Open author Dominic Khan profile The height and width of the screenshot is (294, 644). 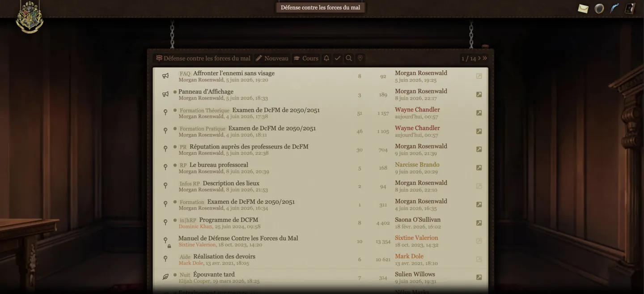(195, 226)
